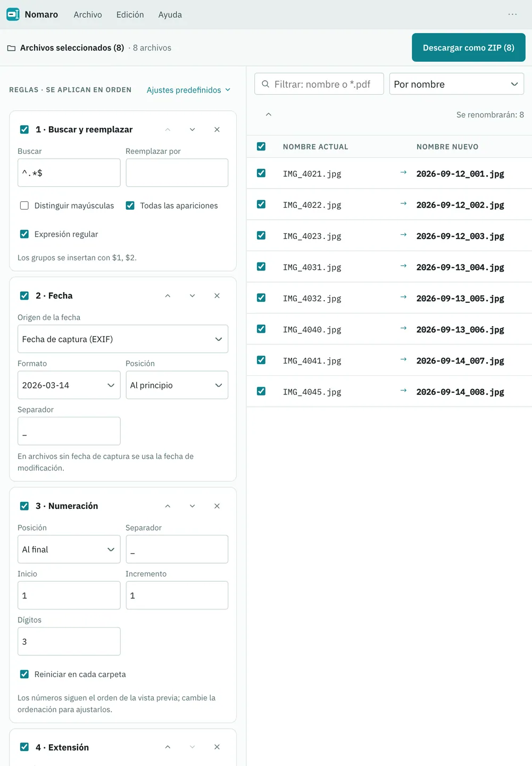Toggle select-all checkbox in table header
The width and height of the screenshot is (532, 766).
coord(261,146)
